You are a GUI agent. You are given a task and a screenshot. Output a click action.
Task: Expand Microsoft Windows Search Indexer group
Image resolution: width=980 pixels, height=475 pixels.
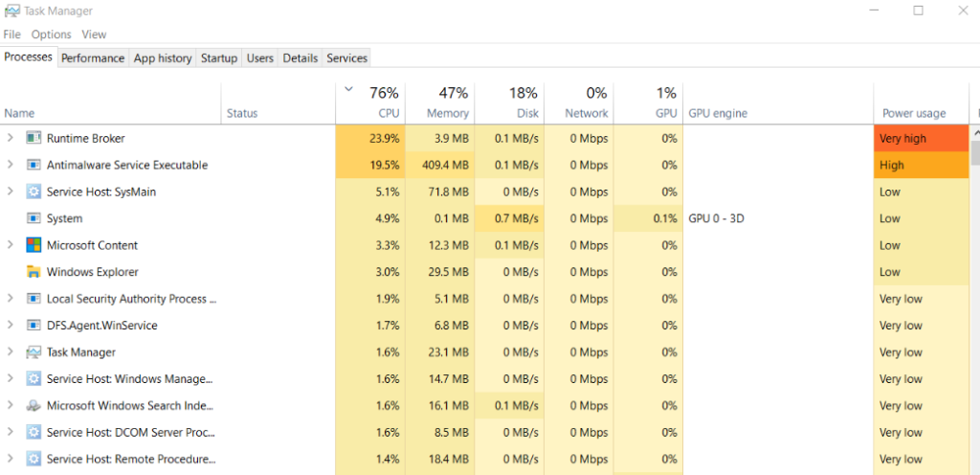(x=10, y=406)
